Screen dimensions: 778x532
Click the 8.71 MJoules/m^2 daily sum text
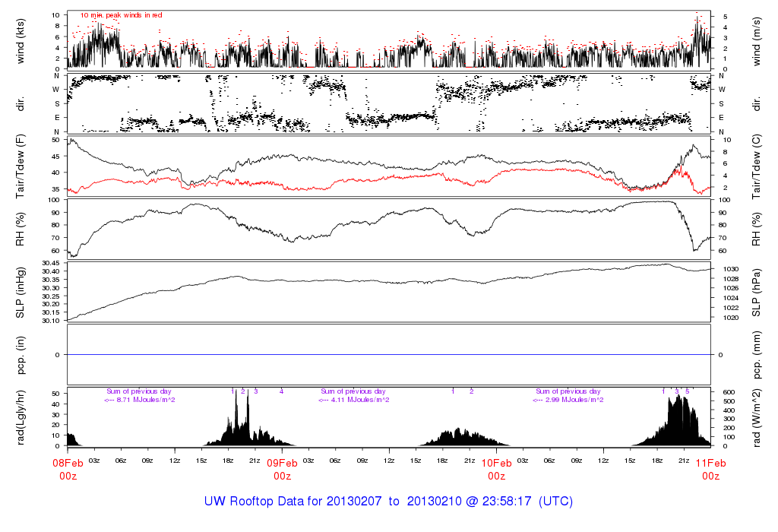pos(140,400)
